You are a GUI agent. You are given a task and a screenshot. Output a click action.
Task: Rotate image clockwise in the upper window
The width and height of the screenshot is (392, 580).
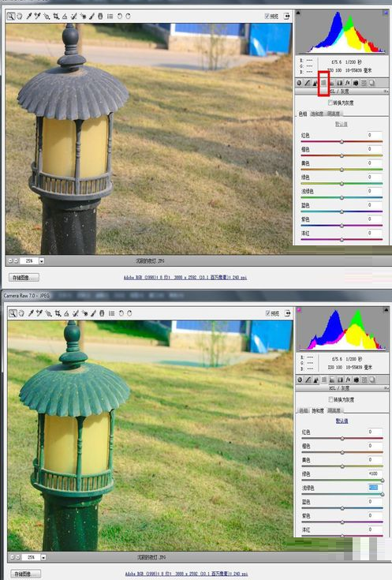click(x=128, y=17)
